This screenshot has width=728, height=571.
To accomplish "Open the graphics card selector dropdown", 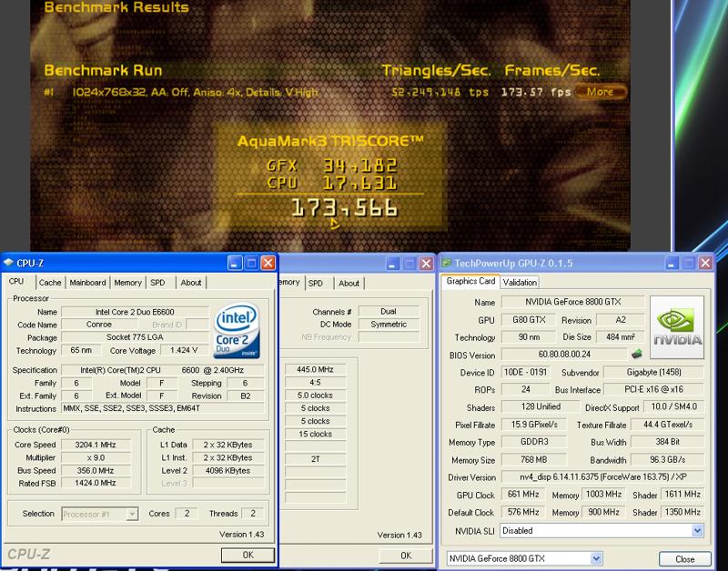I will 525,558.
